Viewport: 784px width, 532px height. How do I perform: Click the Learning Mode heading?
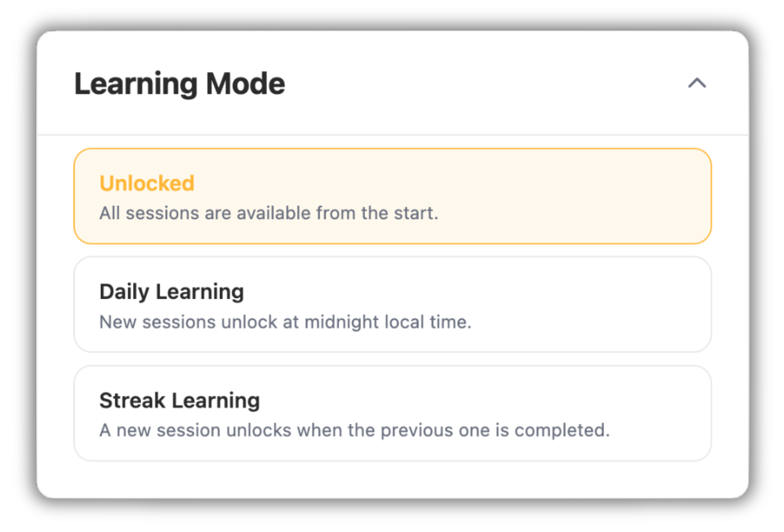pos(179,84)
